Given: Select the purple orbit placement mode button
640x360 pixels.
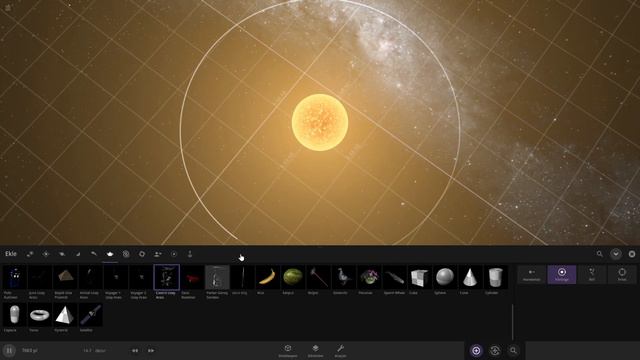Looking at the screenshot, I should click(562, 274).
